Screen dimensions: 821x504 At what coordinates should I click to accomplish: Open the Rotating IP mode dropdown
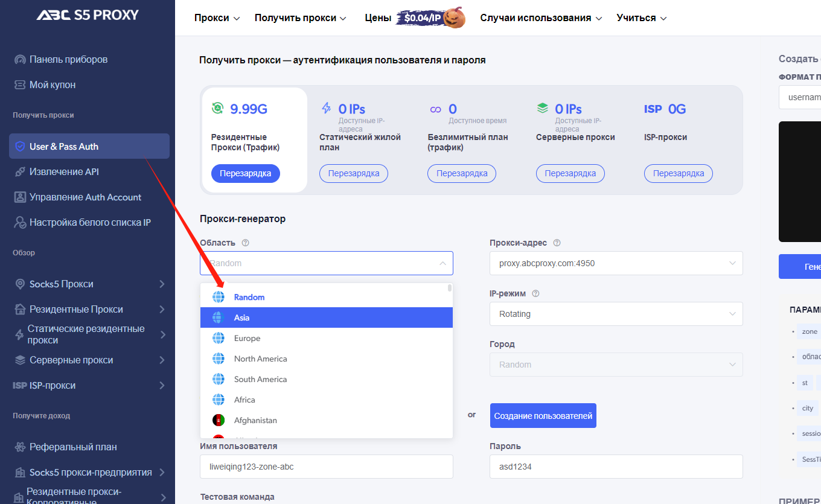pyautogui.click(x=616, y=314)
